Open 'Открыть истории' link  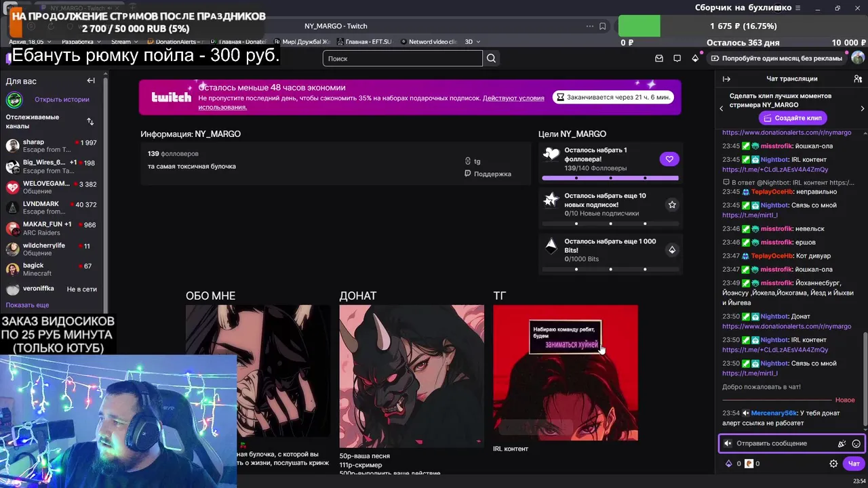click(62, 100)
